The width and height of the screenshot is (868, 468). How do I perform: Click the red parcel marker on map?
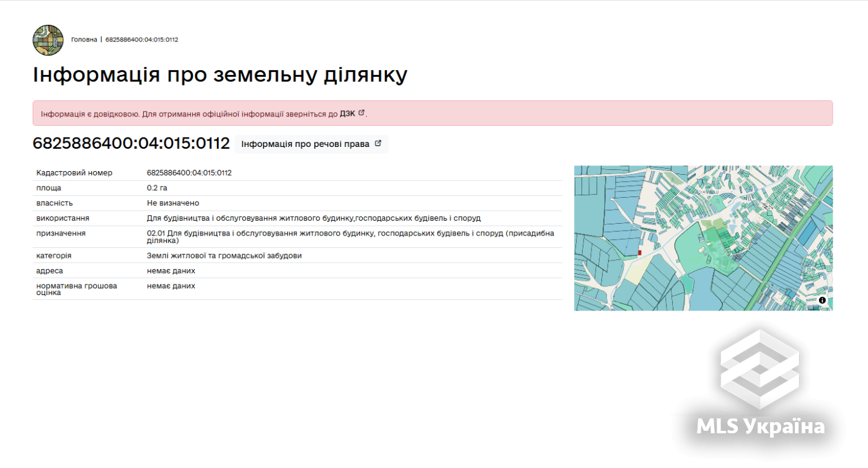(639, 253)
